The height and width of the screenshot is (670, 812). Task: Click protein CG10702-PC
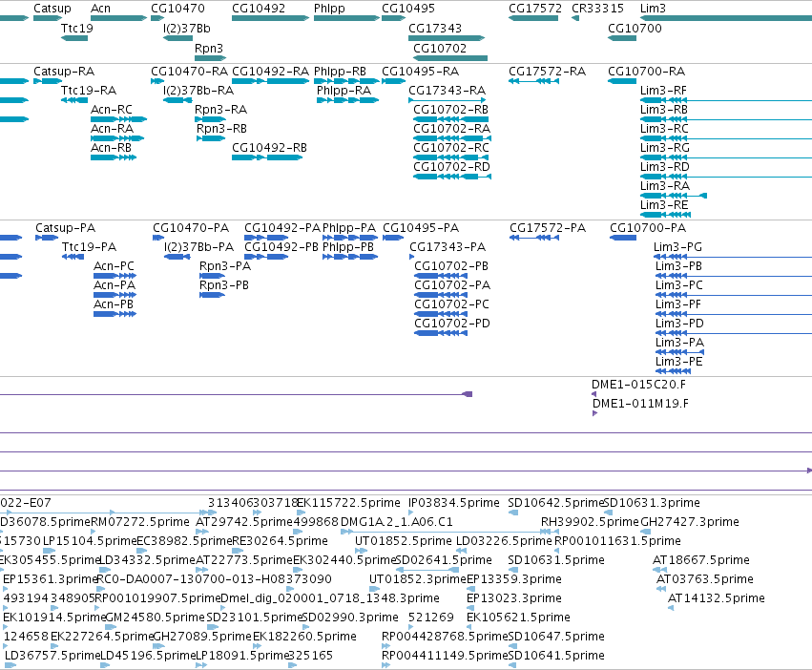(441, 315)
